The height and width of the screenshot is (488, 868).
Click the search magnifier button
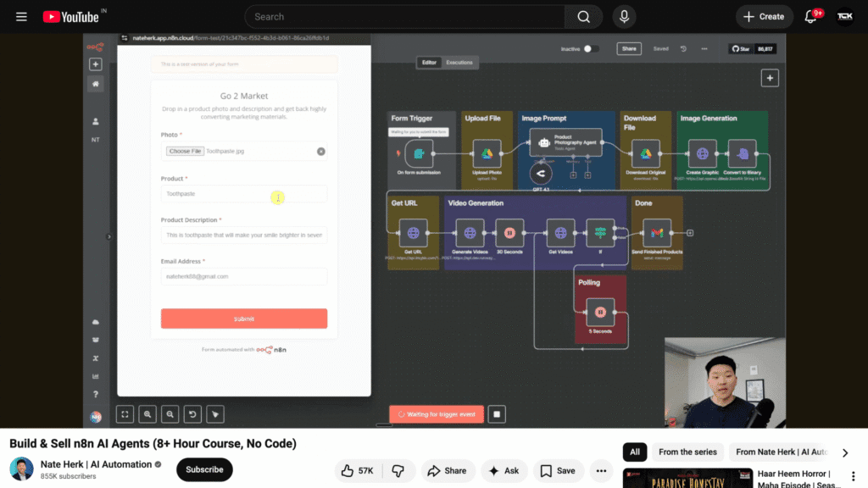tap(583, 17)
